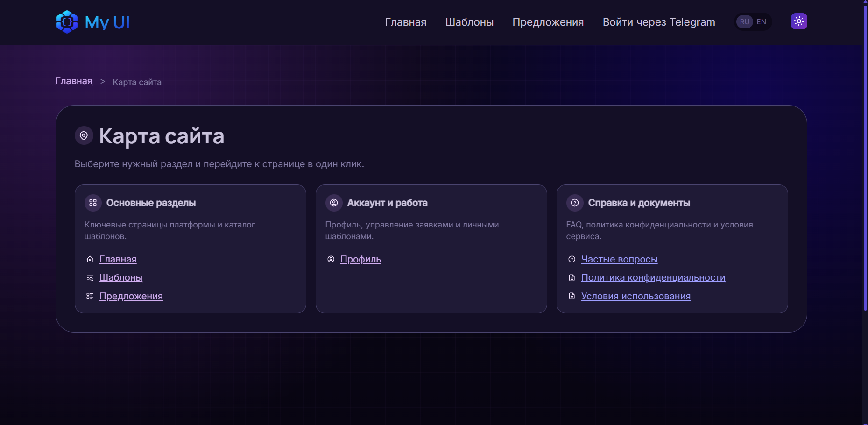Open the Политика конфиденциальности link
Screen dimensions: 868x425
click(x=653, y=277)
